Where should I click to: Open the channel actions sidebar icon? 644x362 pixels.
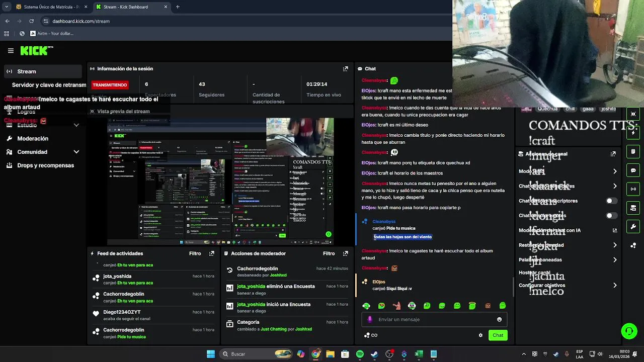coord(633,208)
